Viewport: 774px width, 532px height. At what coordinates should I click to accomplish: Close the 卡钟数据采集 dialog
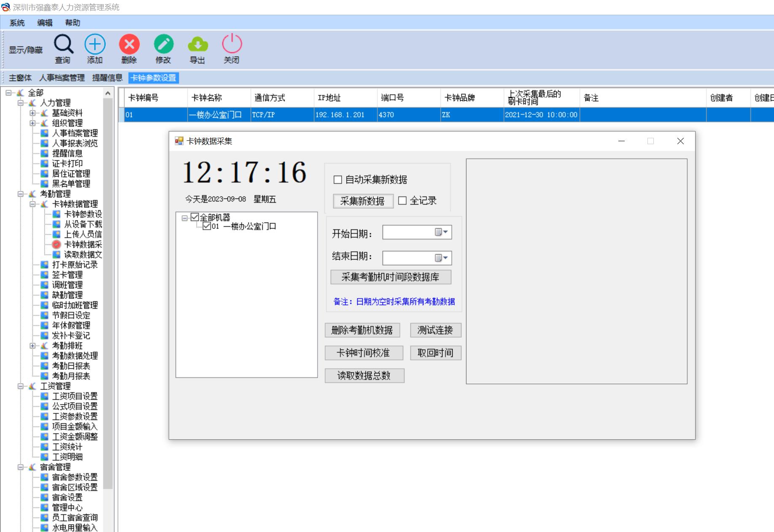pos(680,141)
